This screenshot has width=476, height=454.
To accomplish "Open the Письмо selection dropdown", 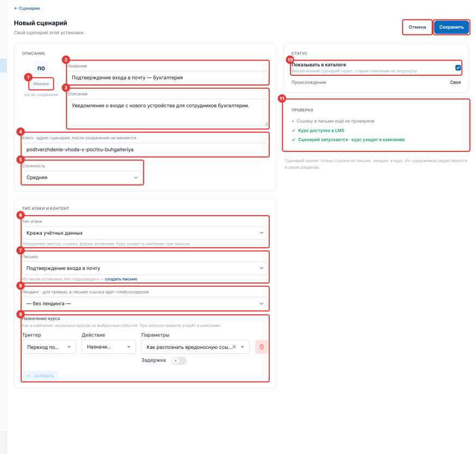I will 145,268.
